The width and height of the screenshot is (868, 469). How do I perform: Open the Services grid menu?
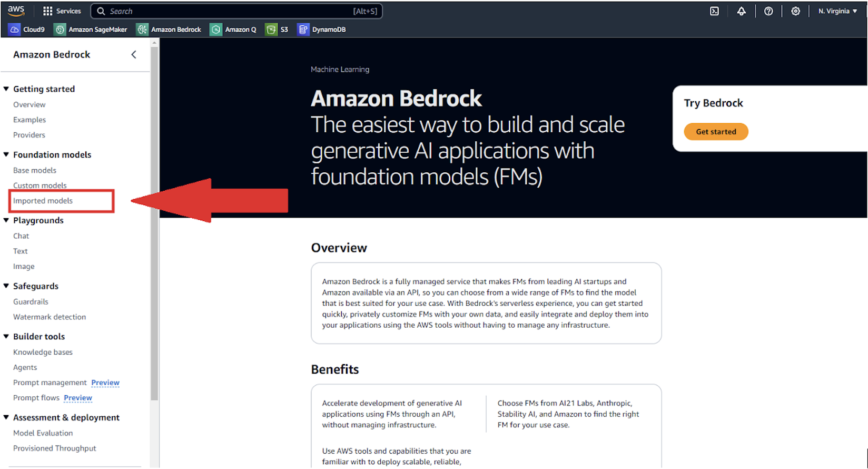62,11
